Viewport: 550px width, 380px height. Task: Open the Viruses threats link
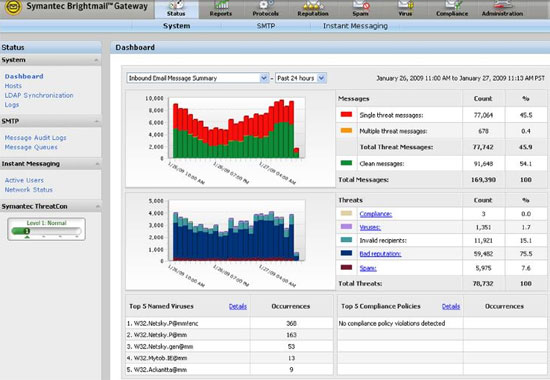pos(370,227)
